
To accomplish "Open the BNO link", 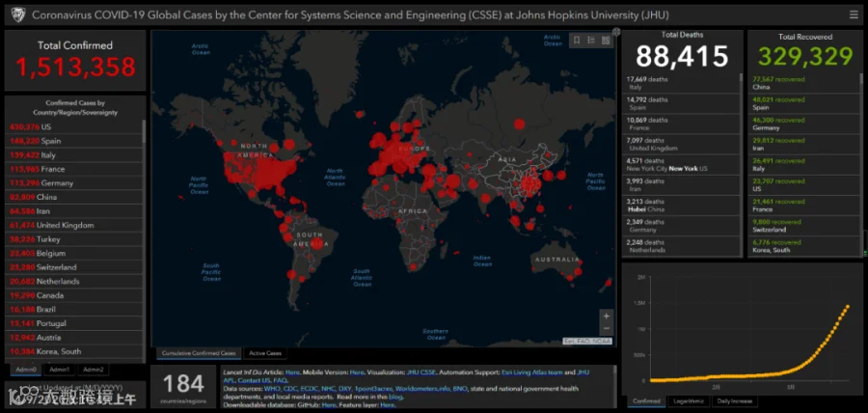I will coord(460,389).
